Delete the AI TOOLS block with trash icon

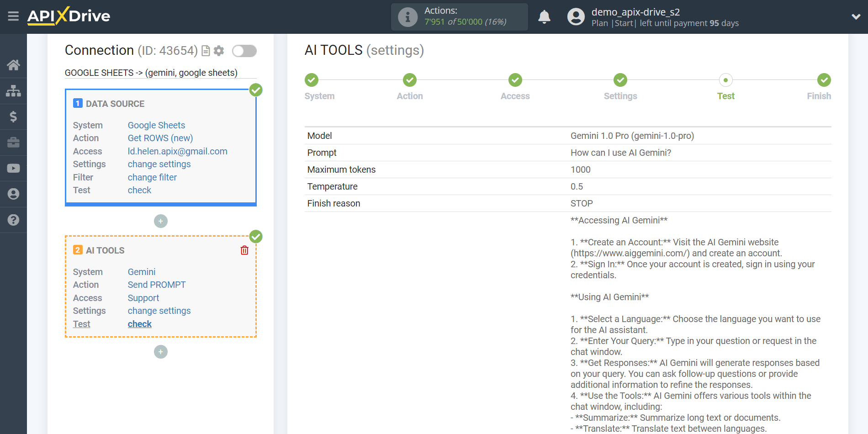[244, 250]
